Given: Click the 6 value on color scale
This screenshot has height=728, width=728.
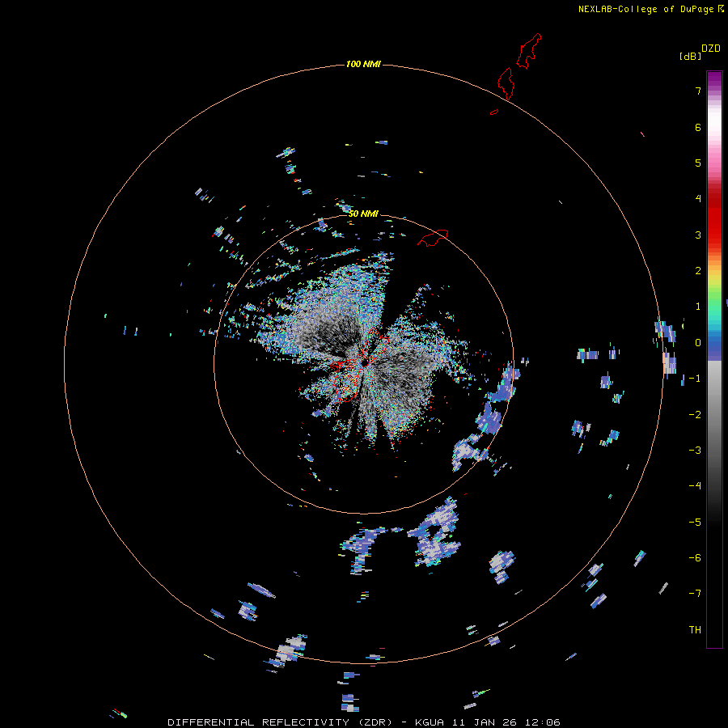Looking at the screenshot, I should pos(698,127).
